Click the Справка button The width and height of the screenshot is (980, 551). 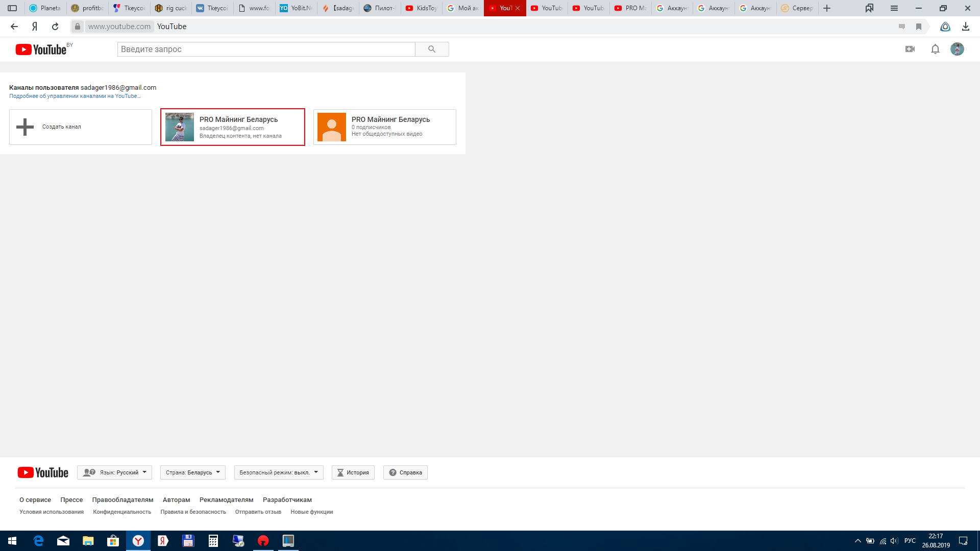coord(406,472)
